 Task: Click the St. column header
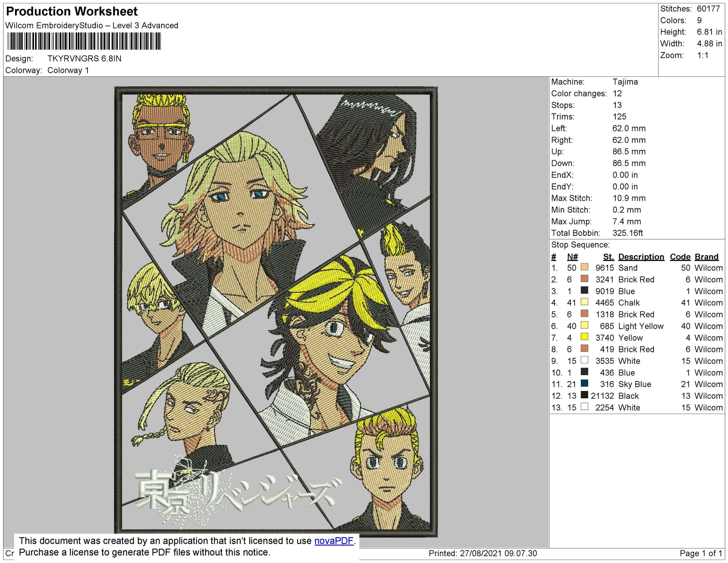point(608,257)
